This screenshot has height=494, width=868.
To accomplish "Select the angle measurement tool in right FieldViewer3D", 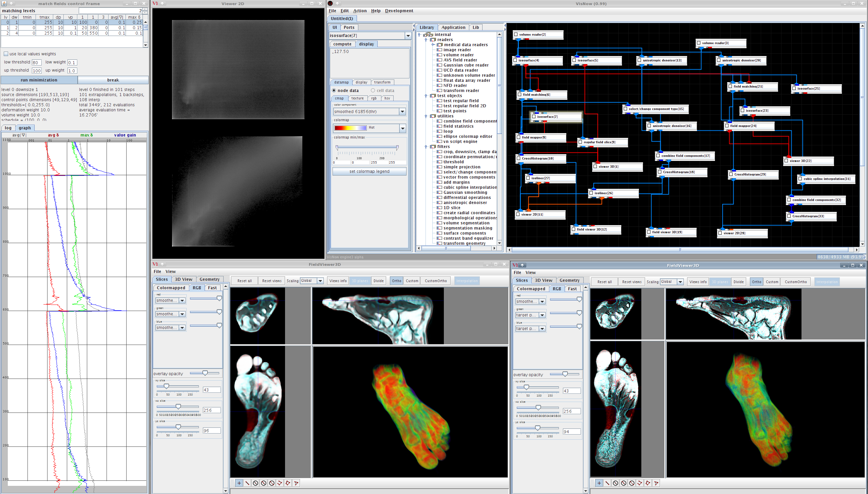I will pos(656,483).
